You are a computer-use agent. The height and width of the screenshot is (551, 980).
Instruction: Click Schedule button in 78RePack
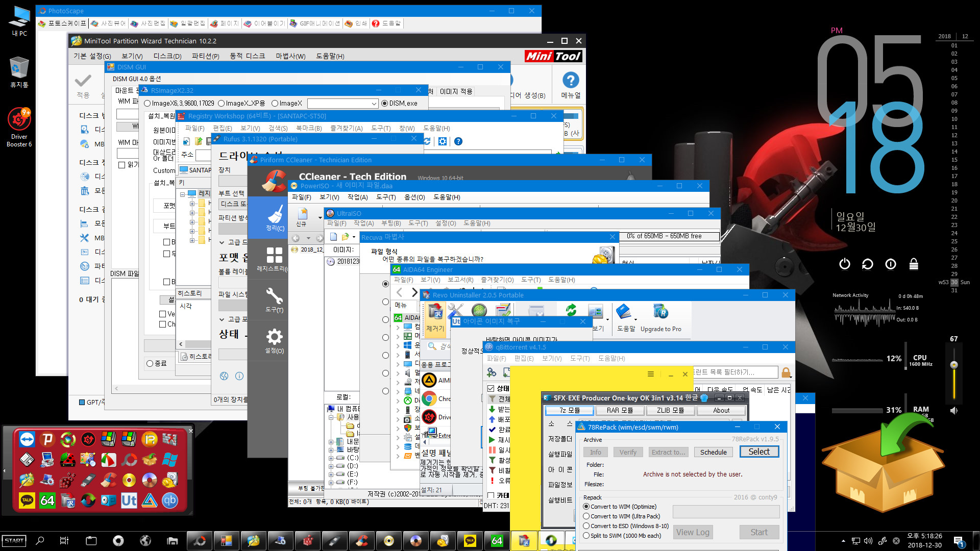713,452
